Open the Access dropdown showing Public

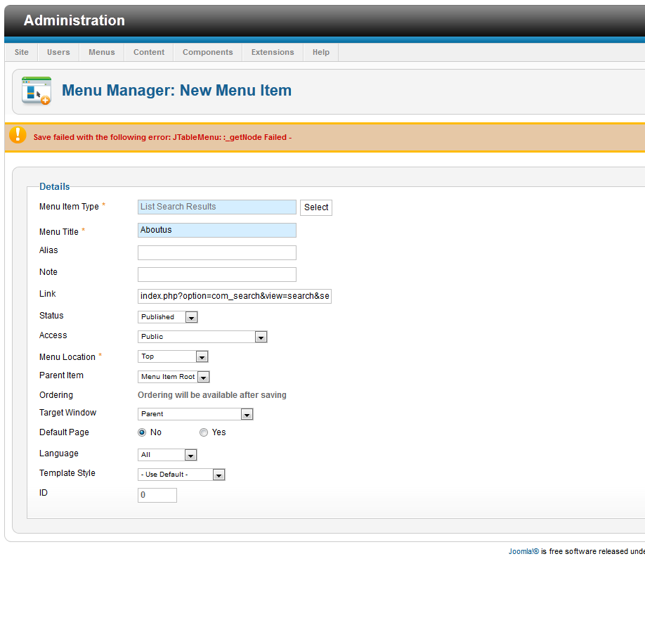tap(202, 337)
